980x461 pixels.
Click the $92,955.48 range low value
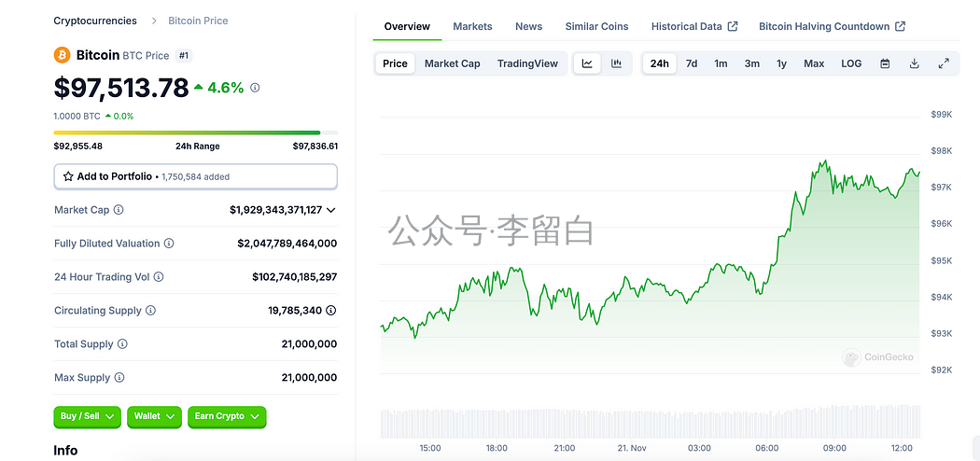(x=78, y=147)
